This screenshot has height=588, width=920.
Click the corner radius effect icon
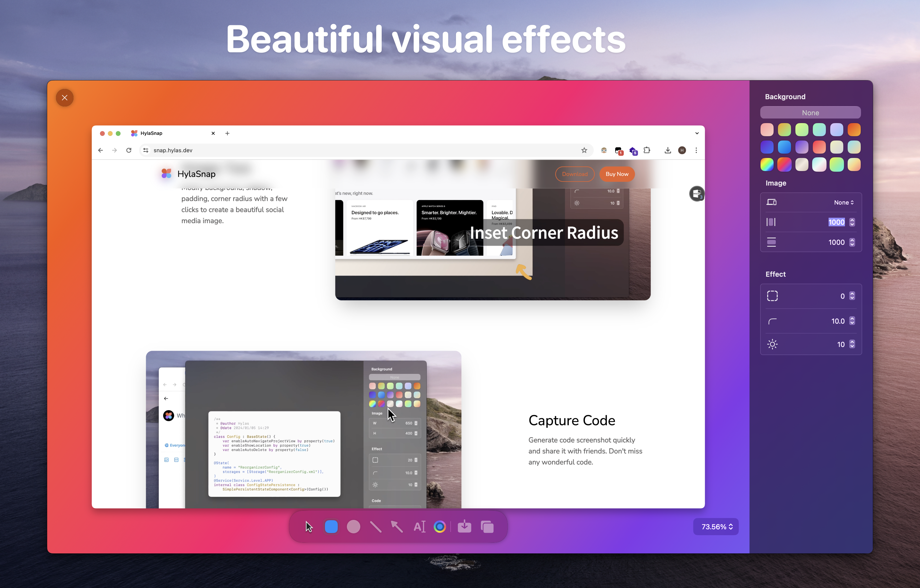point(772,321)
